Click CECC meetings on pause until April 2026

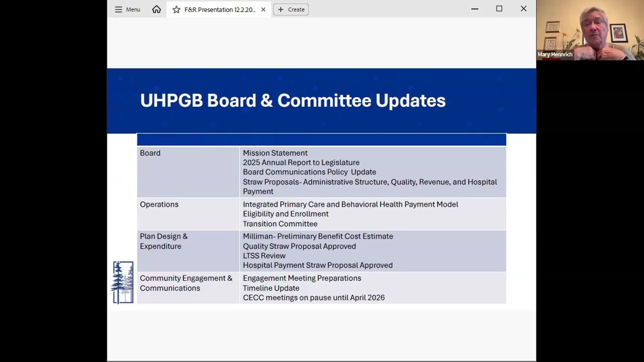[x=314, y=298]
